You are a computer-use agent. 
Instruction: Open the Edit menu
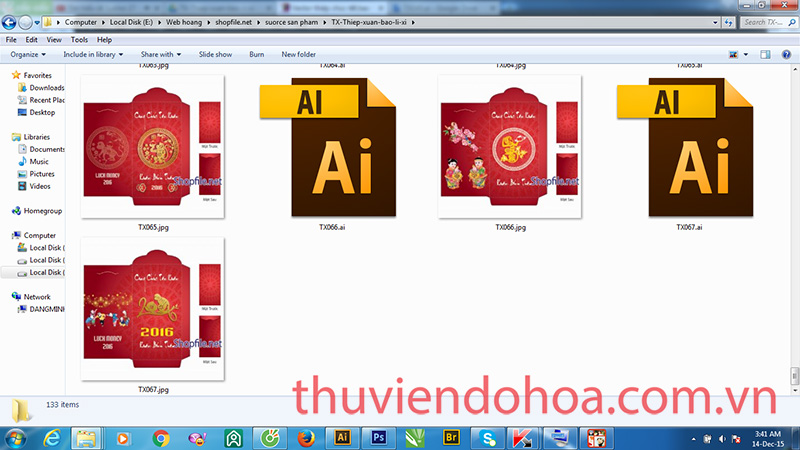[32, 40]
